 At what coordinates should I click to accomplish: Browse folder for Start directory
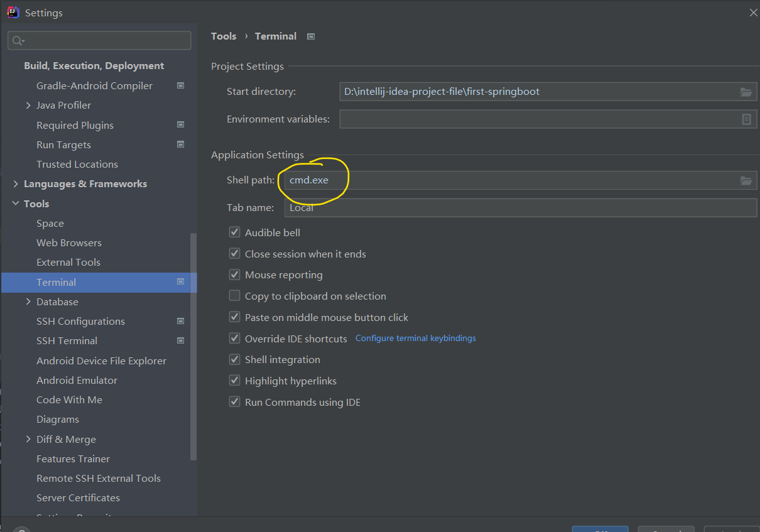(x=746, y=92)
